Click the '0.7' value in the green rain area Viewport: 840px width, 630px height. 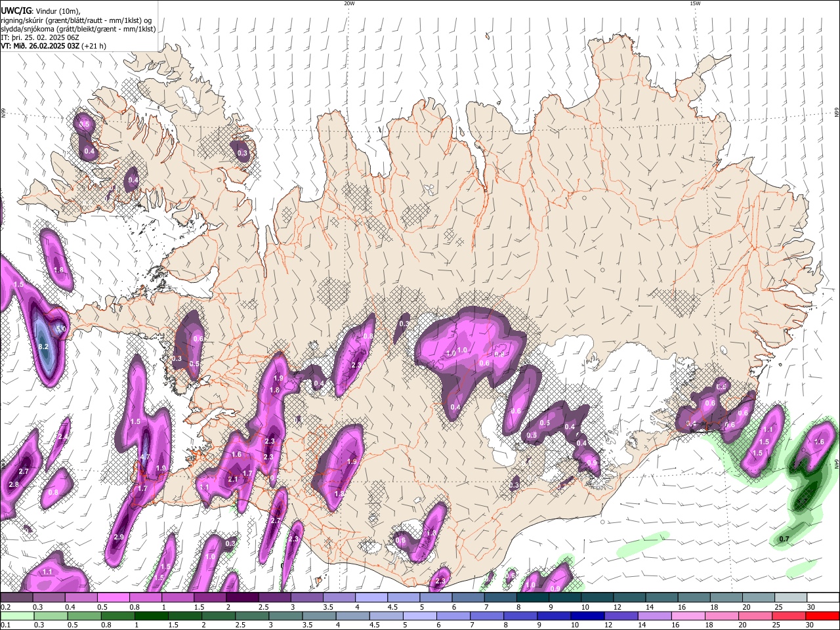coord(784,539)
